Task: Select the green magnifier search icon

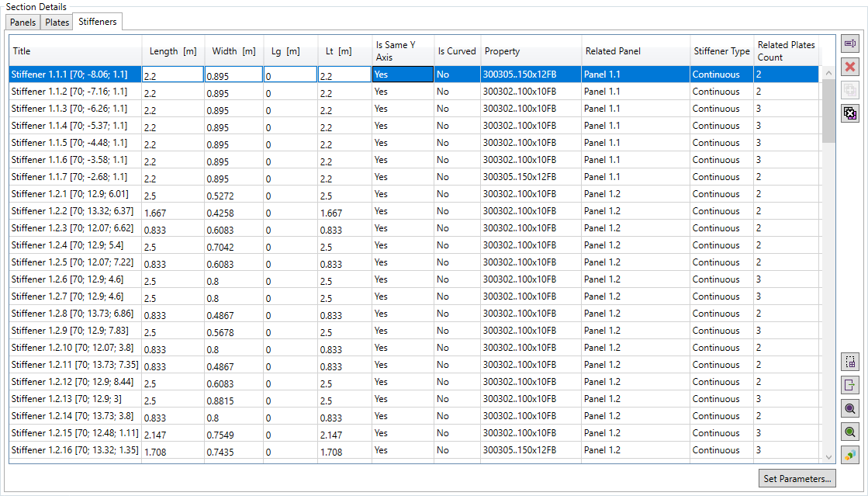Action: point(849,432)
